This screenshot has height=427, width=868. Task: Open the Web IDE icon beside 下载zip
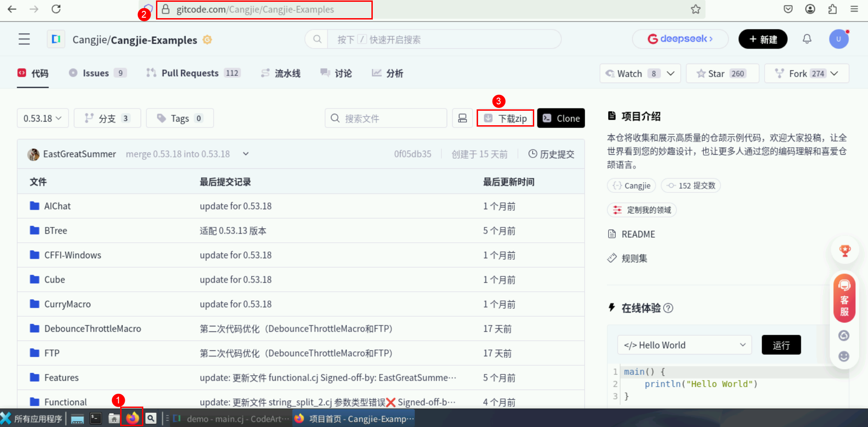(x=462, y=118)
